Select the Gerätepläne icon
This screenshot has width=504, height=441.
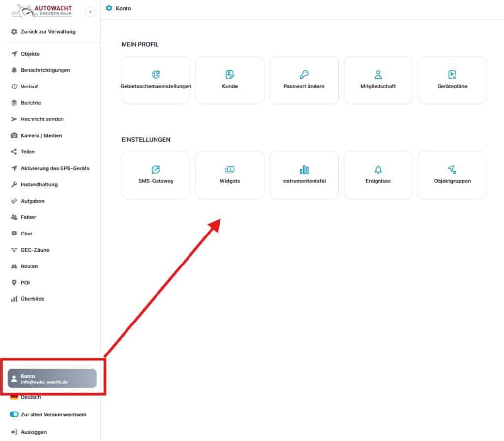(x=452, y=75)
